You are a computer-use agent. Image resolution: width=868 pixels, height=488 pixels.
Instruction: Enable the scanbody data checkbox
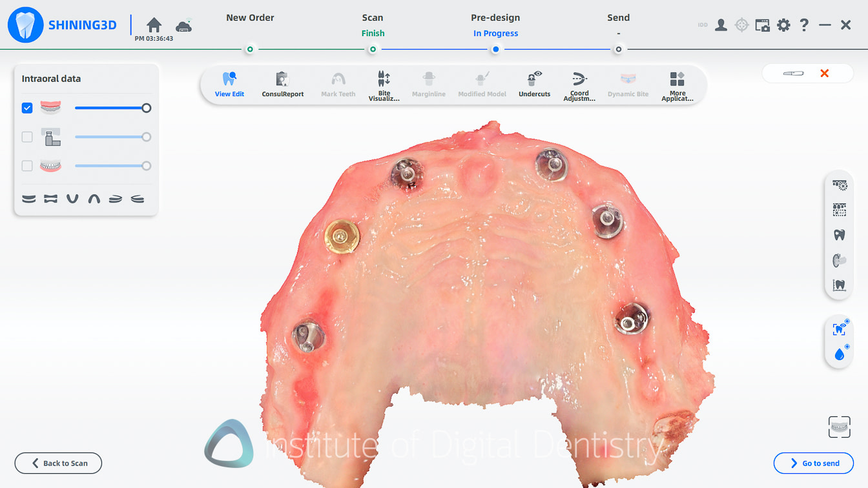pos(26,137)
